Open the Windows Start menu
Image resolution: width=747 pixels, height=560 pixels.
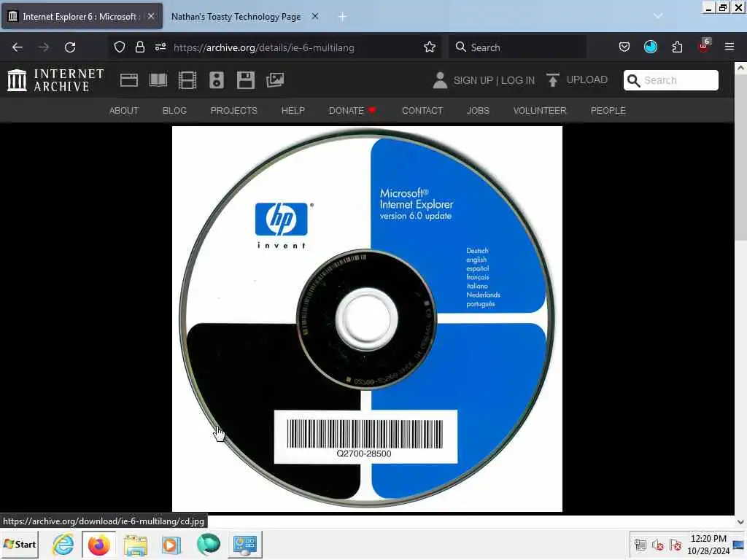(x=20, y=544)
